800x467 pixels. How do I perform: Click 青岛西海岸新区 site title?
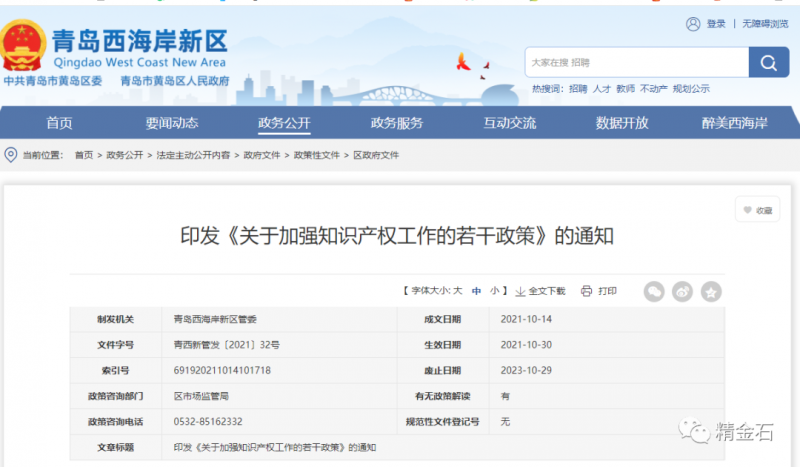click(x=139, y=41)
